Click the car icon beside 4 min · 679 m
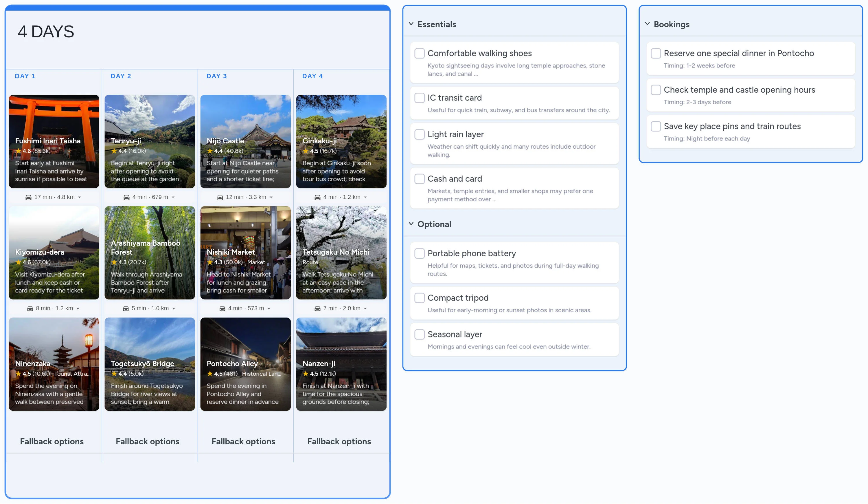The width and height of the screenshot is (868, 504). tap(127, 197)
